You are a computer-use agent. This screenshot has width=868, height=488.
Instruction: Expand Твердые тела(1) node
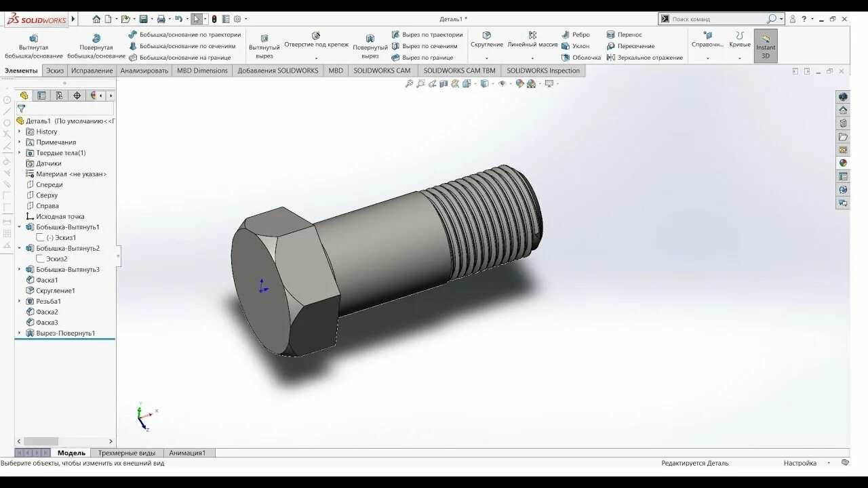tap(19, 152)
